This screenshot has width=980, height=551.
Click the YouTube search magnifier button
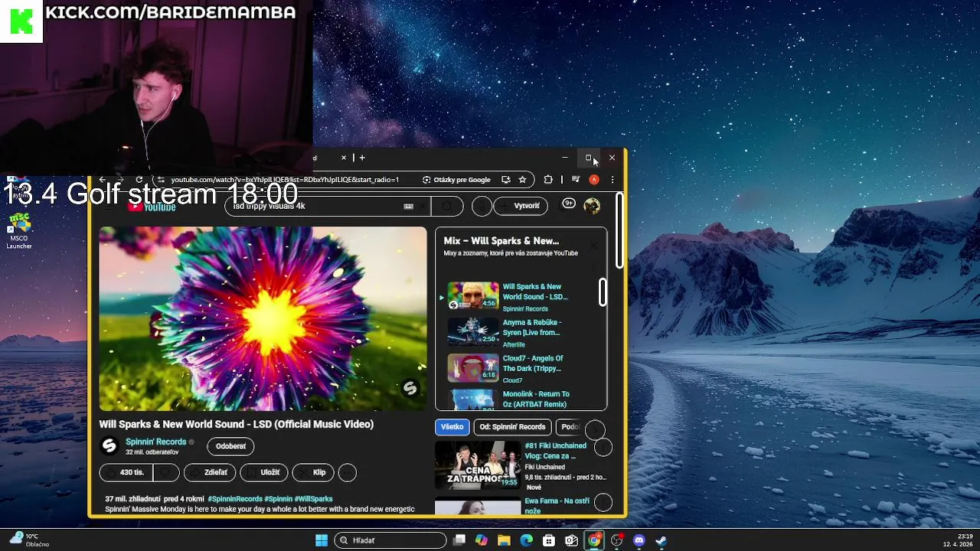(x=447, y=206)
